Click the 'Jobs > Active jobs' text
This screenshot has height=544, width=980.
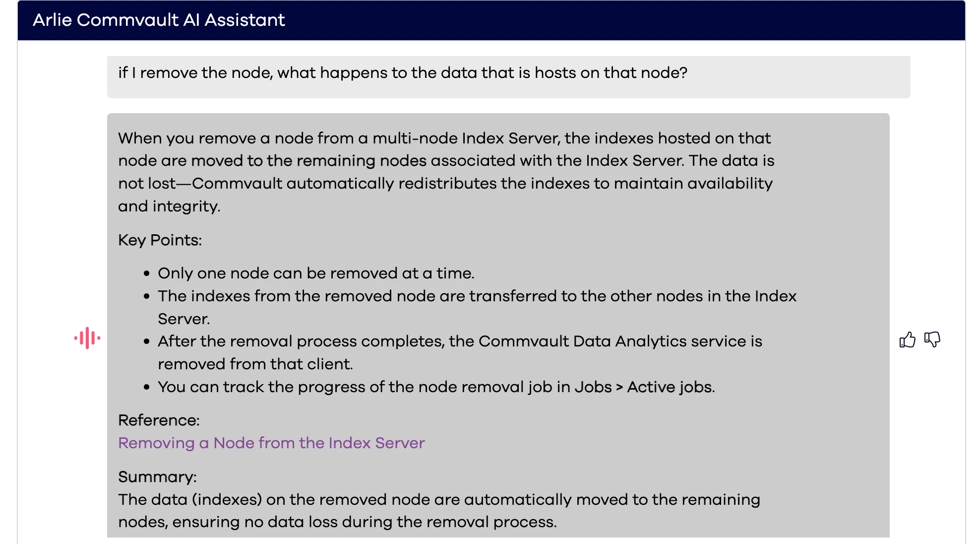(644, 387)
